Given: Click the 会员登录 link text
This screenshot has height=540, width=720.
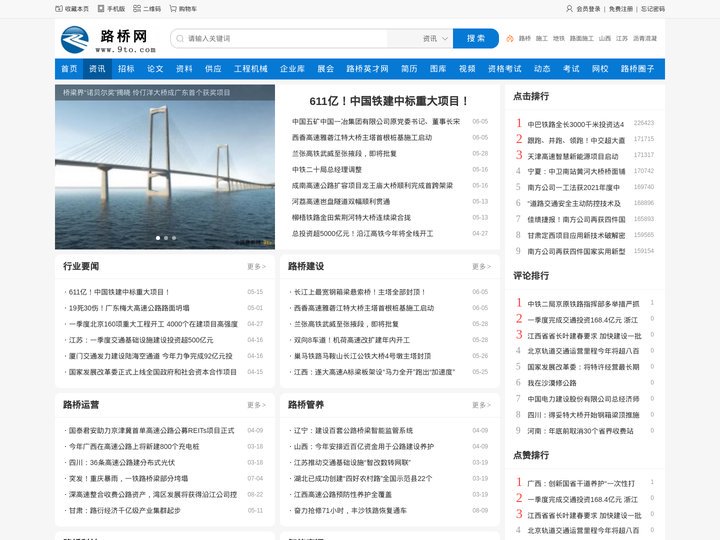Looking at the screenshot, I should pyautogui.click(x=589, y=9).
